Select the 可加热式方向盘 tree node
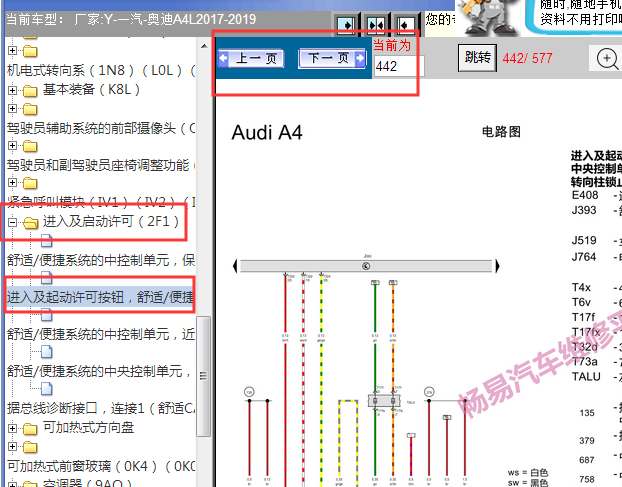The width and height of the screenshot is (622, 487). pyautogui.click(x=88, y=428)
